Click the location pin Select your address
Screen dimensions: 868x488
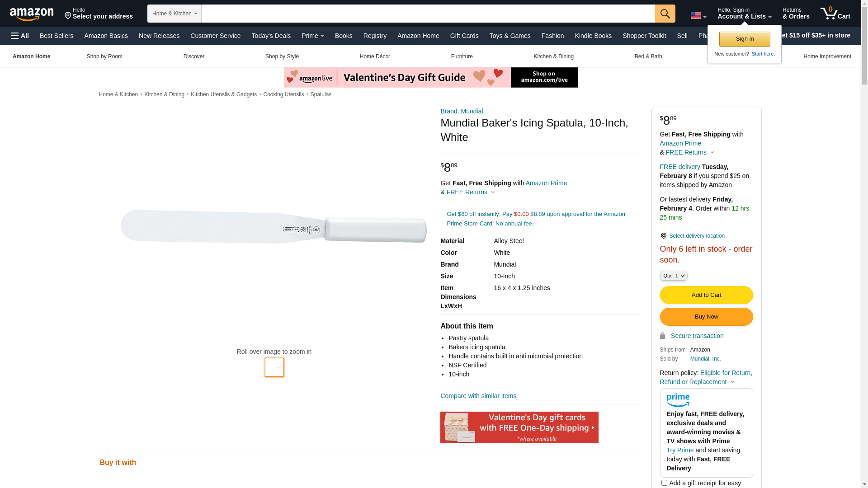(99, 14)
